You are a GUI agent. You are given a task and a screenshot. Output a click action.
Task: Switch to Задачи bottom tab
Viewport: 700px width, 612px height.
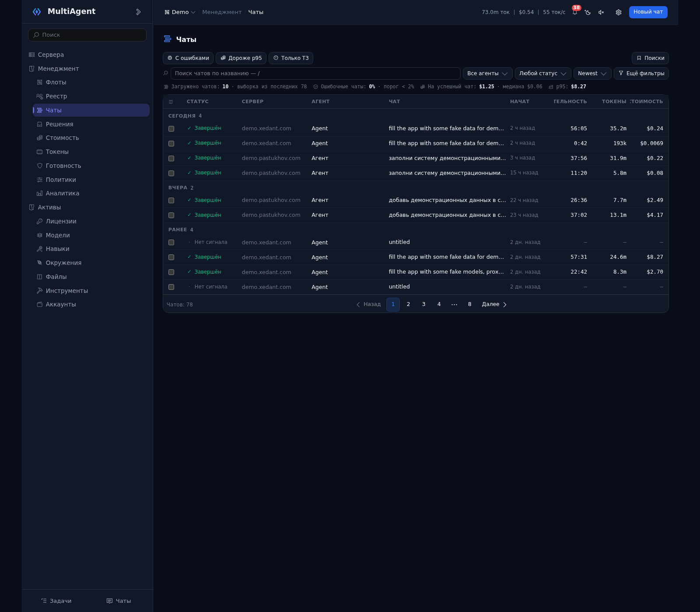click(56, 601)
